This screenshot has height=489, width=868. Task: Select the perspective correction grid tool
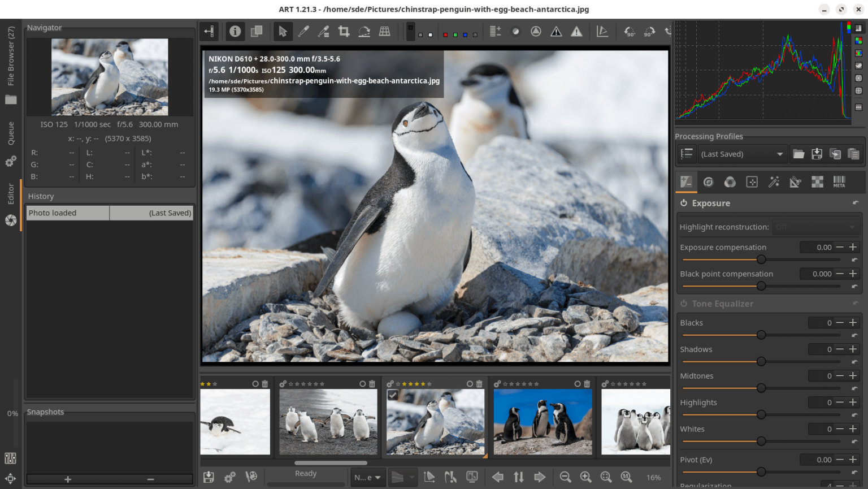[384, 32]
